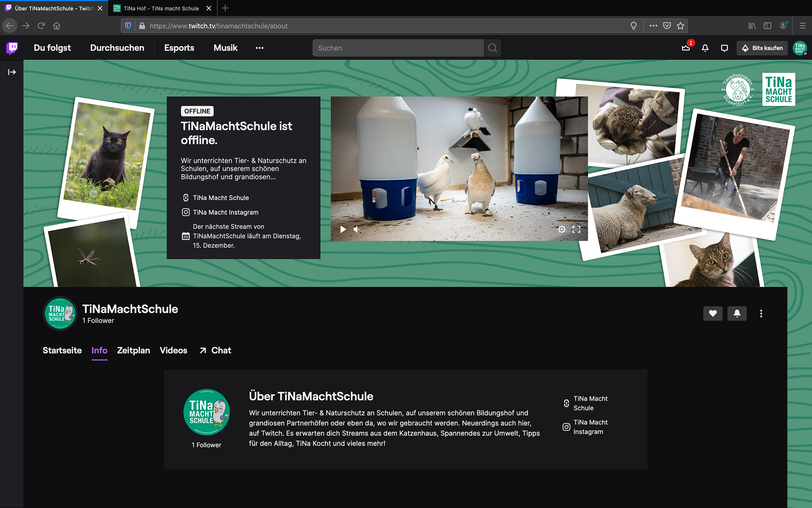
Task: Open Prime loot crown notifications
Action: (x=686, y=48)
